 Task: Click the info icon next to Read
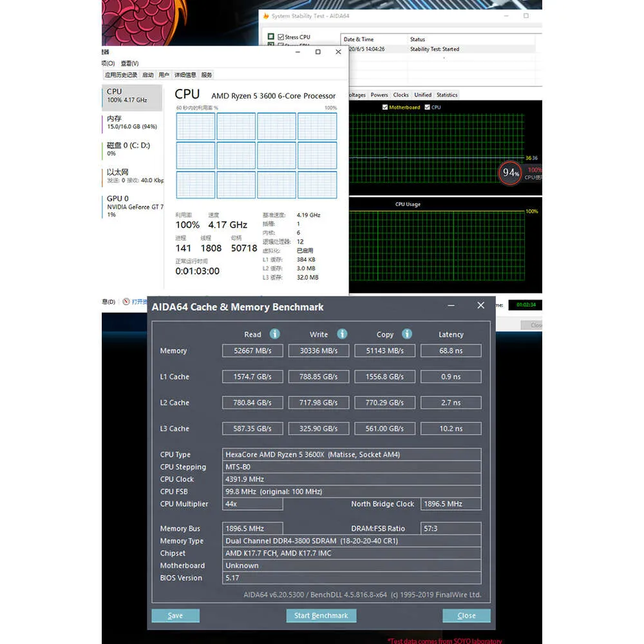pyautogui.click(x=275, y=334)
